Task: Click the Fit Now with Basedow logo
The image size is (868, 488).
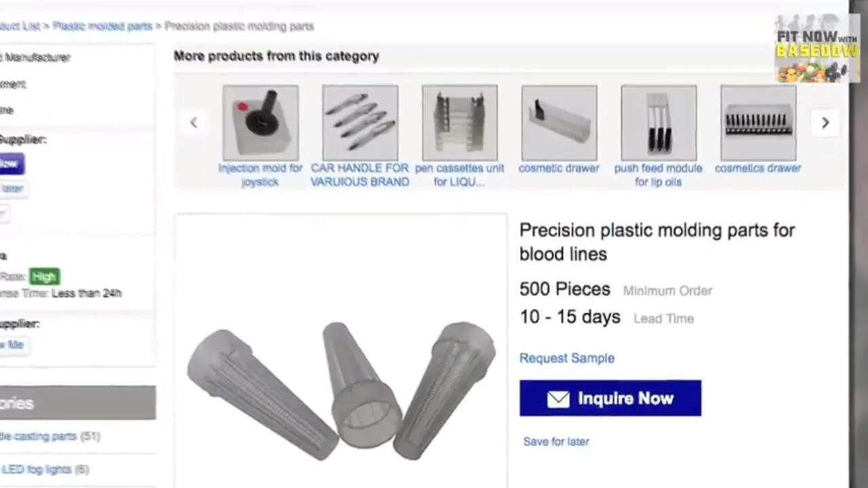Action: 817,48
